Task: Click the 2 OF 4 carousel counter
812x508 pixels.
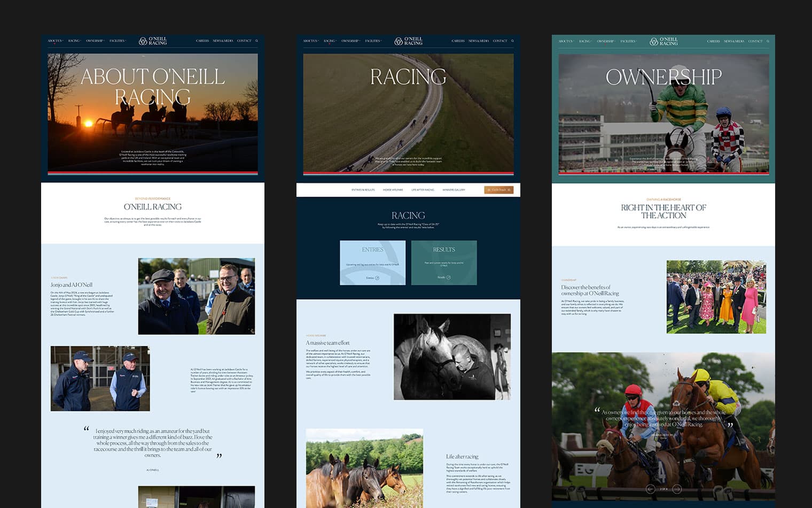Action: coord(663,489)
